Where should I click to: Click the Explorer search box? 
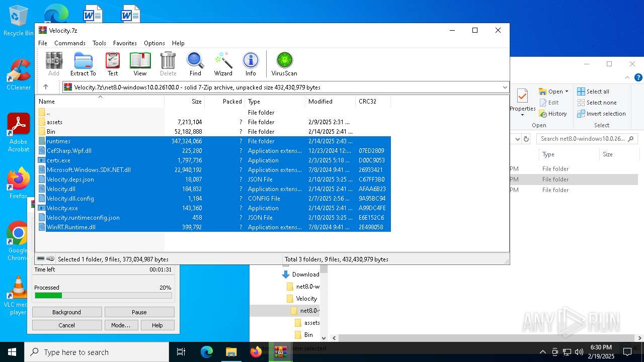tap(587, 139)
